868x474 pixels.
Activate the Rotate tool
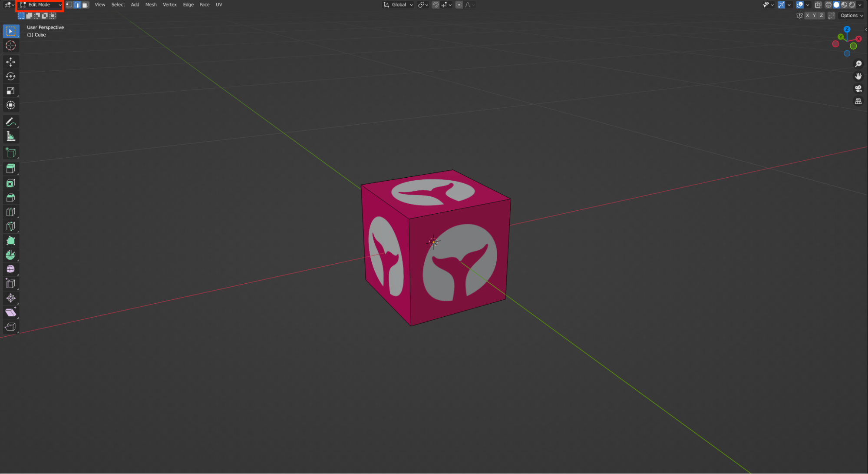coord(10,76)
